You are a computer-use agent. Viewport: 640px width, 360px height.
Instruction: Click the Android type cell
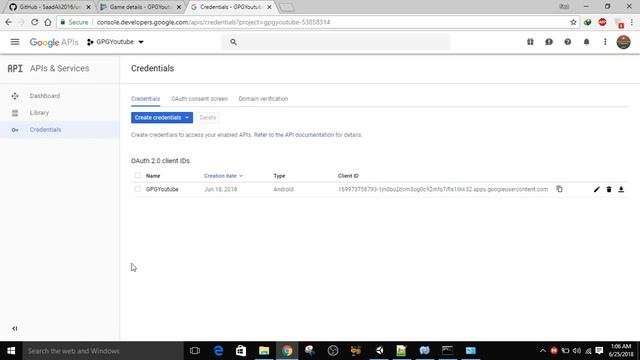[284, 189]
